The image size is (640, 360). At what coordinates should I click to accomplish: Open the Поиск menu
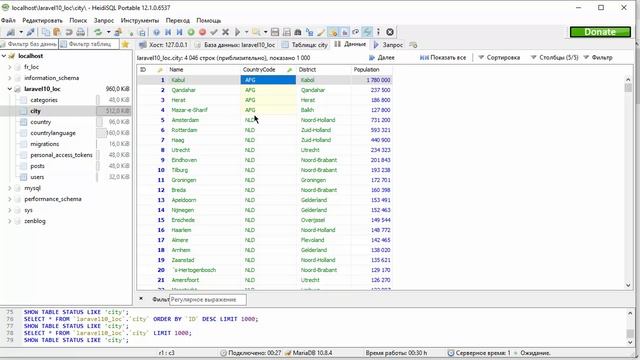pyautogui.click(x=78, y=20)
